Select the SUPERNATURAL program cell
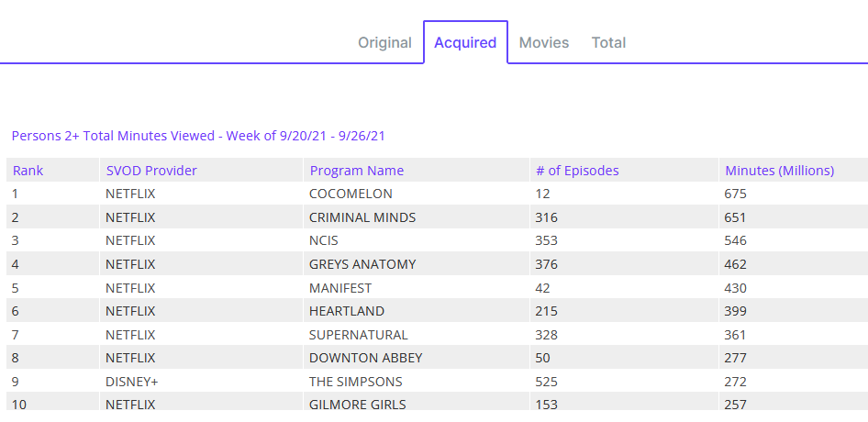Image resolution: width=868 pixels, height=422 pixels. (359, 335)
